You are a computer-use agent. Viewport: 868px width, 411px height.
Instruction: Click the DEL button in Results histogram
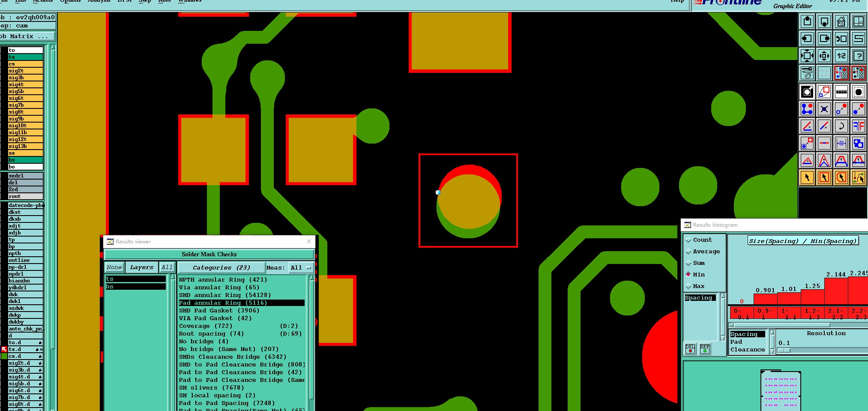690,349
